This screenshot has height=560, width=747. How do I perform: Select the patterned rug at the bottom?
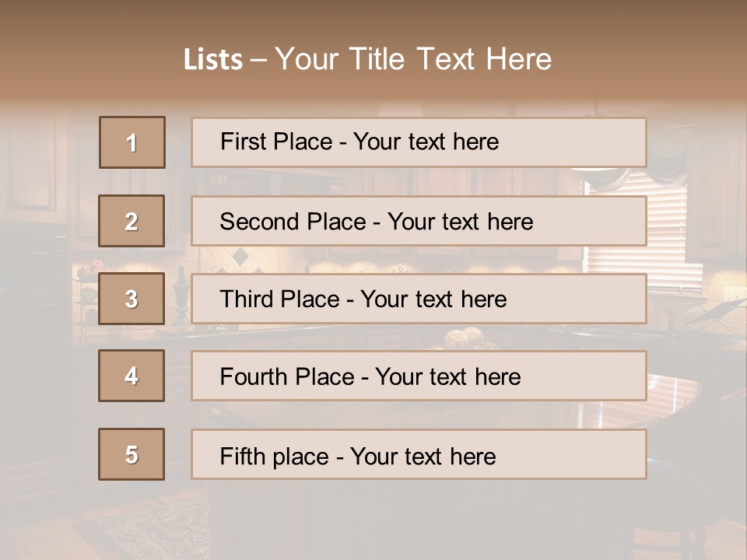156,529
